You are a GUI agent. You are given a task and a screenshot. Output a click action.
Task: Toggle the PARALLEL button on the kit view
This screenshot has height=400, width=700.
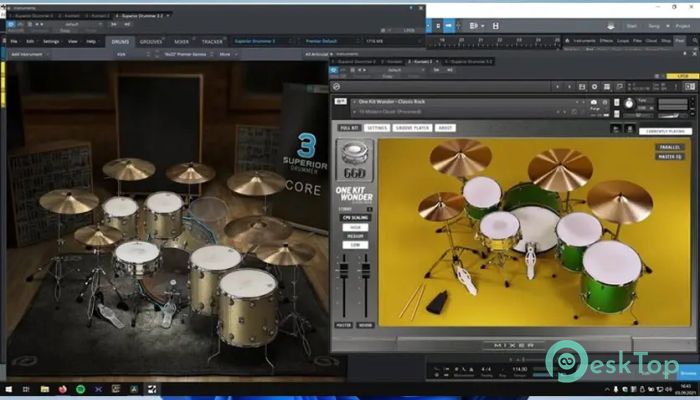tap(670, 147)
